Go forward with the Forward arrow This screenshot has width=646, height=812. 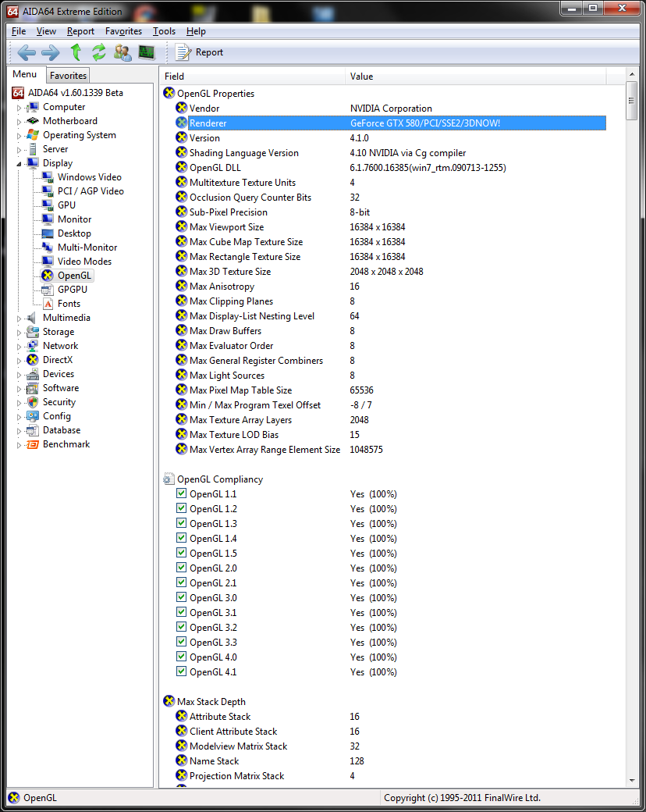click(x=50, y=52)
